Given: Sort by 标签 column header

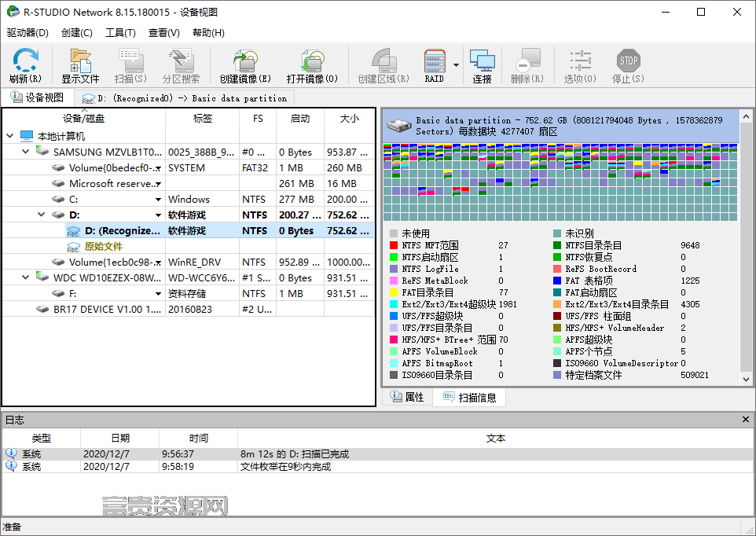Looking at the screenshot, I should pos(203,119).
